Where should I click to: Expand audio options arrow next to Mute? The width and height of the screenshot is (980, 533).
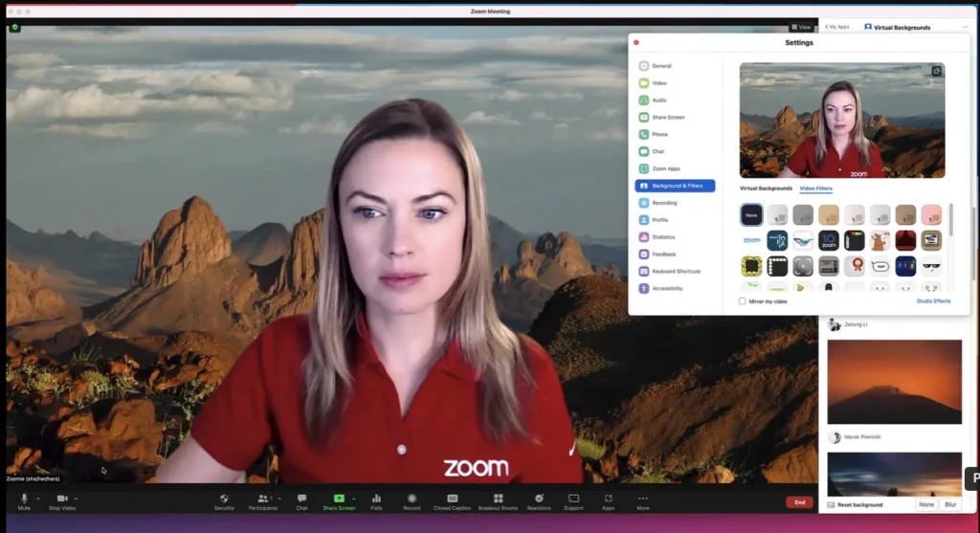[x=38, y=499]
